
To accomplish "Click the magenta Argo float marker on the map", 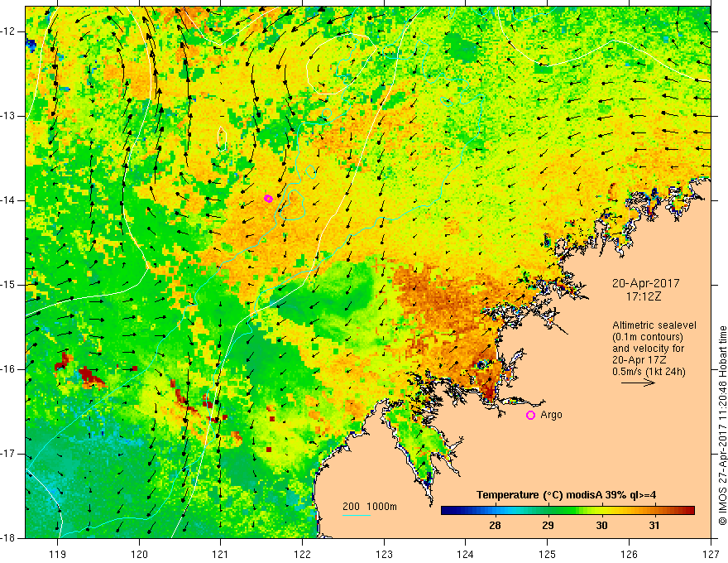I will point(268,199).
